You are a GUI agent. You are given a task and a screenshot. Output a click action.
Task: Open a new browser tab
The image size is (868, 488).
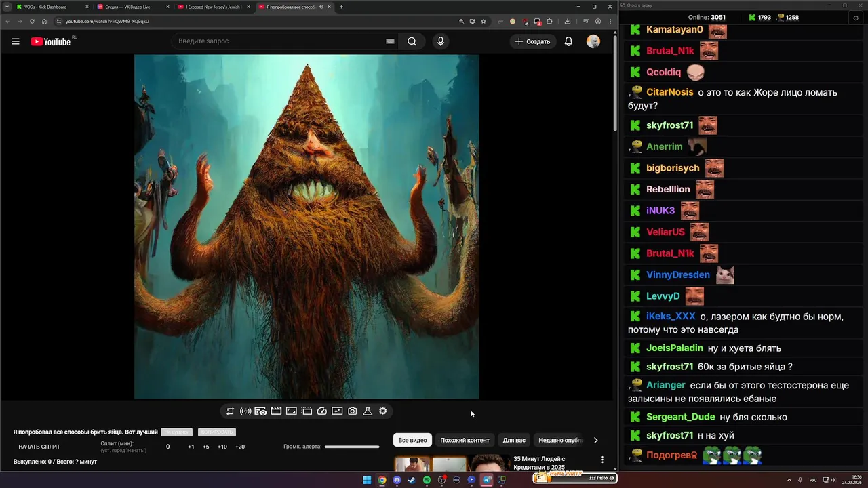click(341, 7)
